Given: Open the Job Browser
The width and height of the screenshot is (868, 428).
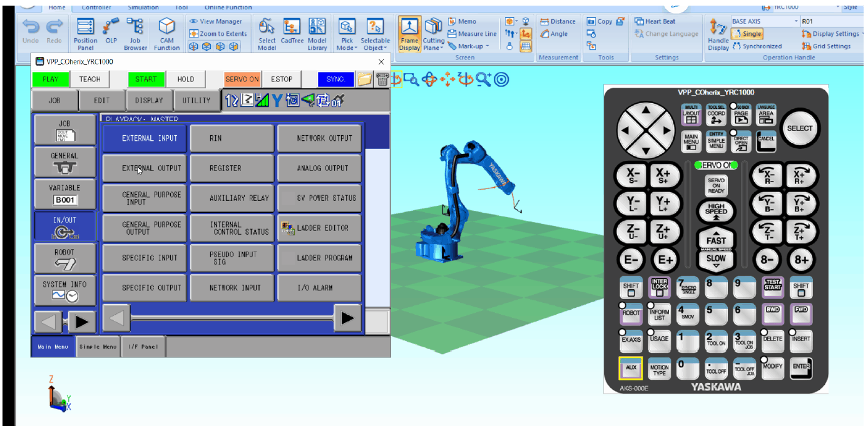Looking at the screenshot, I should click(135, 34).
